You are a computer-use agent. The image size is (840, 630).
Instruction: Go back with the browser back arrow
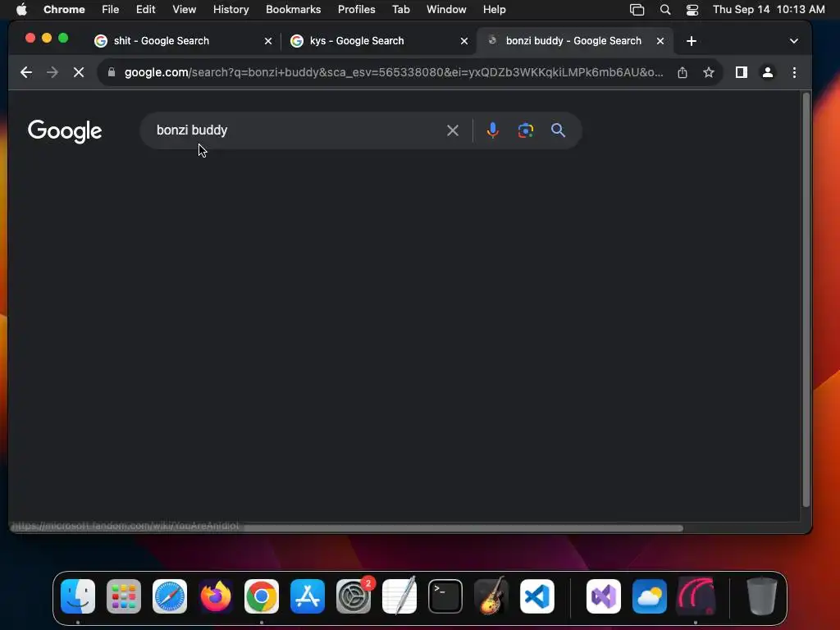click(x=25, y=72)
